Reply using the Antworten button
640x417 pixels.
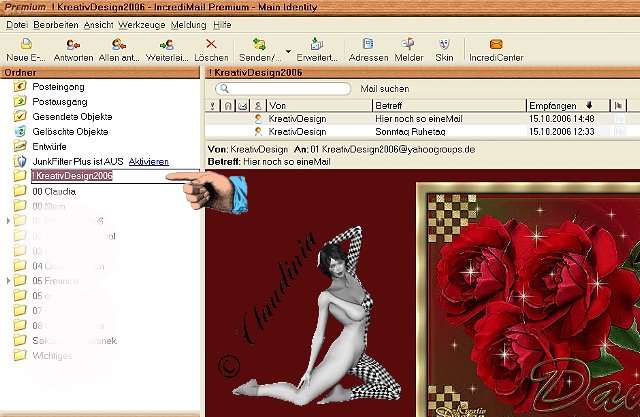coord(73,49)
